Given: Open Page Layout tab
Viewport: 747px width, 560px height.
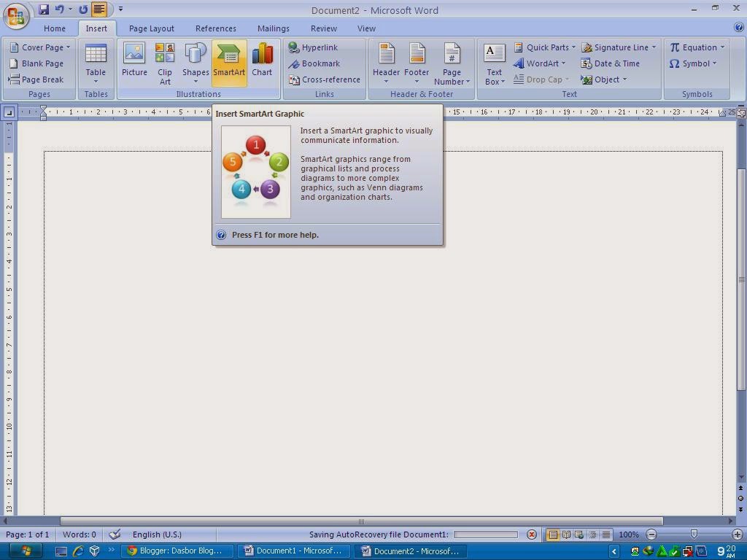Looking at the screenshot, I should 152,28.
